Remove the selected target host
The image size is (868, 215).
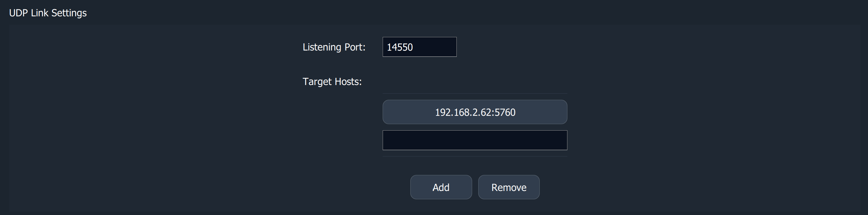click(508, 187)
